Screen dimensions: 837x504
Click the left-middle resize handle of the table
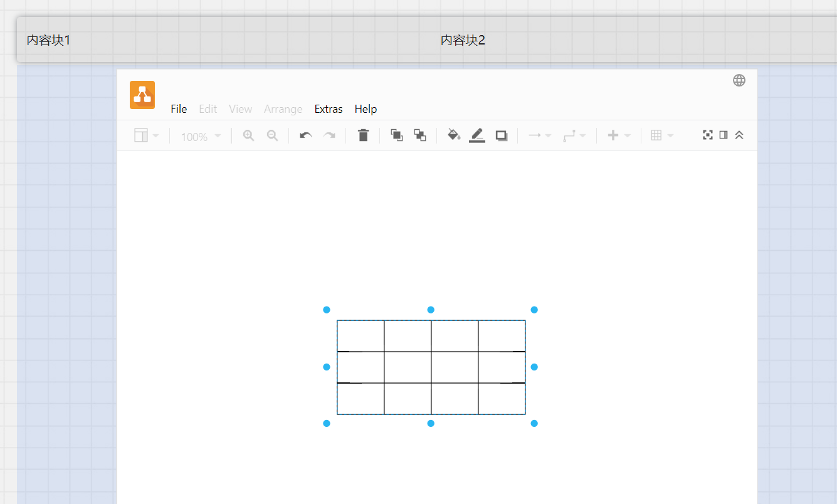click(x=327, y=367)
